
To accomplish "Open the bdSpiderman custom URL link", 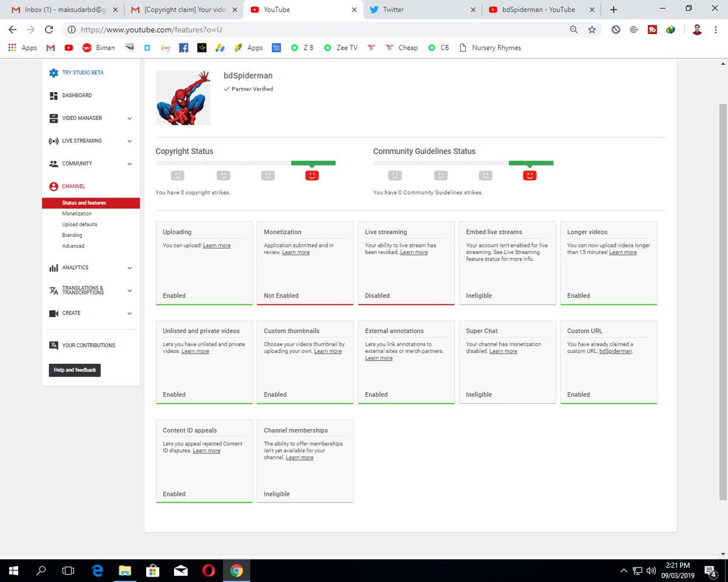I will pyautogui.click(x=615, y=351).
